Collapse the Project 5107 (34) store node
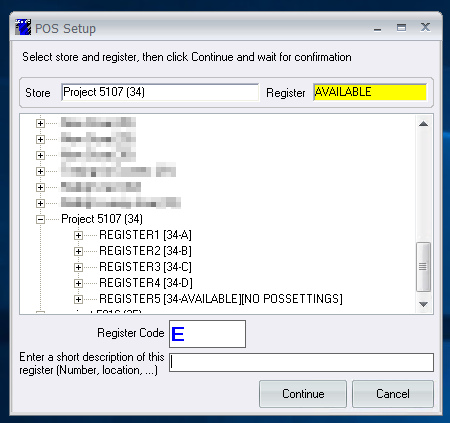The width and height of the screenshot is (450, 423). tap(40, 219)
